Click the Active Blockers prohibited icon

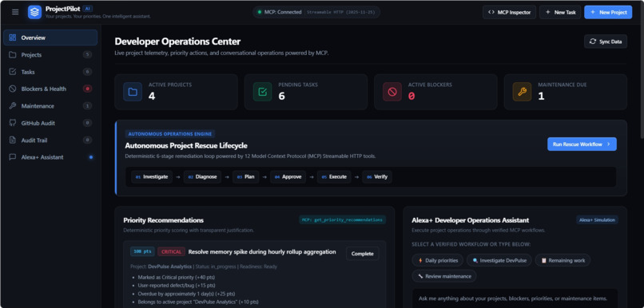[x=392, y=92]
